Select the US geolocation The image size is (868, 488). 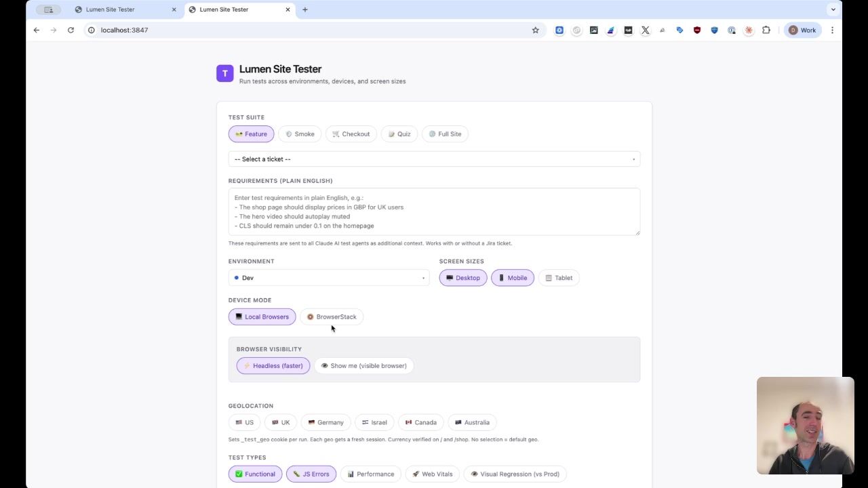pyautogui.click(x=245, y=422)
